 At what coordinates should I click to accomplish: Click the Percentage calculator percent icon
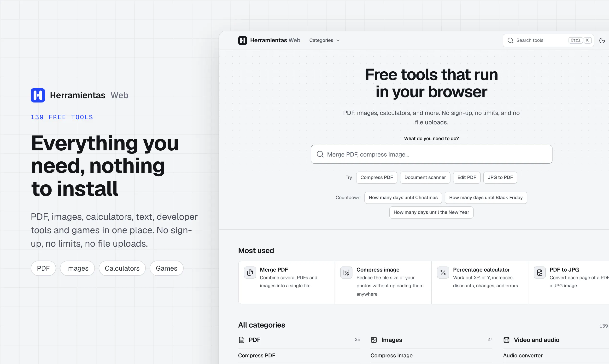[x=443, y=273]
